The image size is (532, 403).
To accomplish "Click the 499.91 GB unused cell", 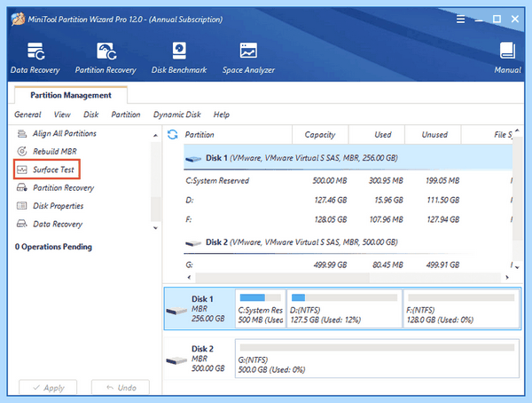I will coord(442,265).
